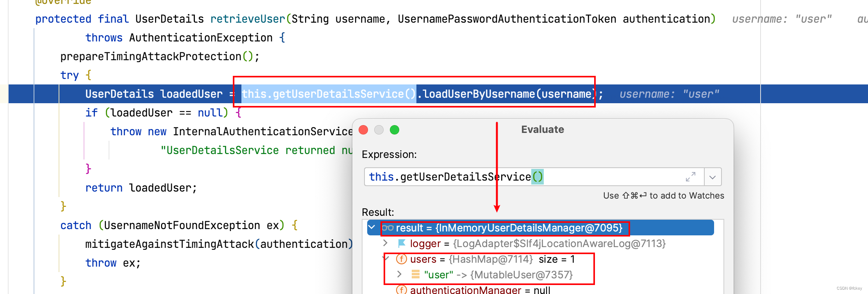Click the Evaluate dialog title
Viewport: 868px width, 294px height.
click(543, 129)
